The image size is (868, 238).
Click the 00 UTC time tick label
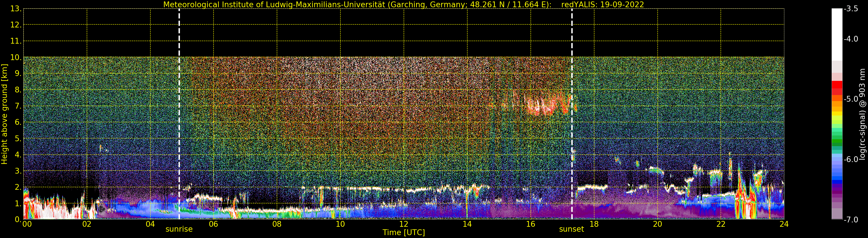click(27, 224)
